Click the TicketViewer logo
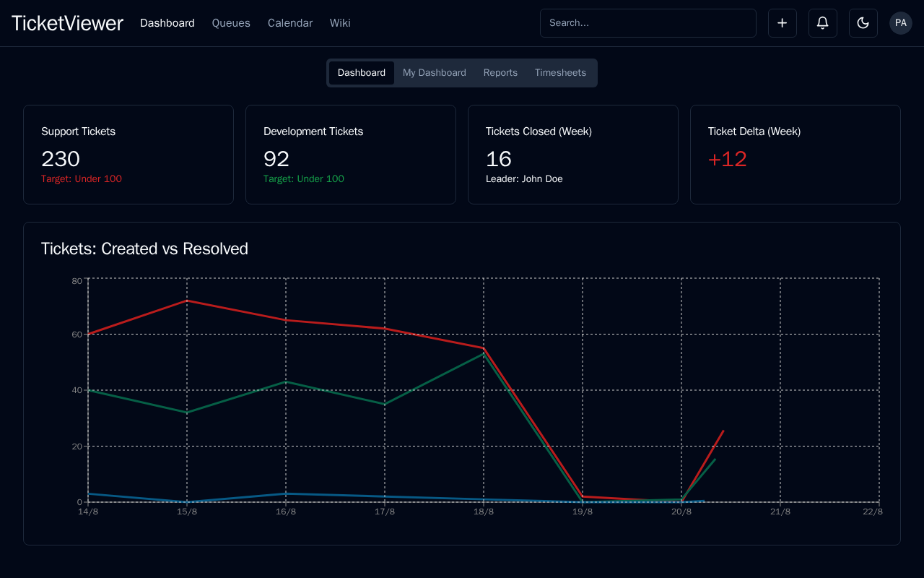 click(67, 23)
